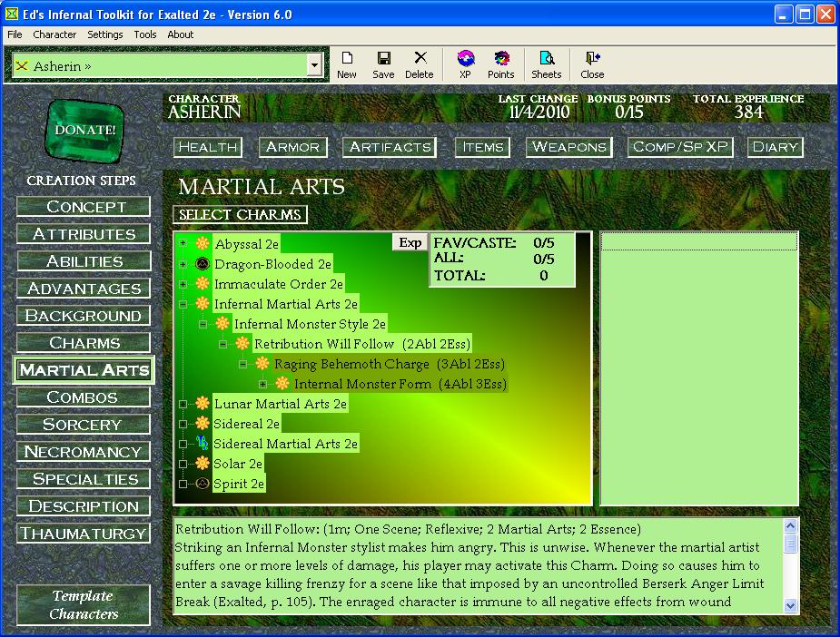Collapse the Retribution Will Follow node
Image resolution: width=840 pixels, height=637 pixels.
click(222, 344)
